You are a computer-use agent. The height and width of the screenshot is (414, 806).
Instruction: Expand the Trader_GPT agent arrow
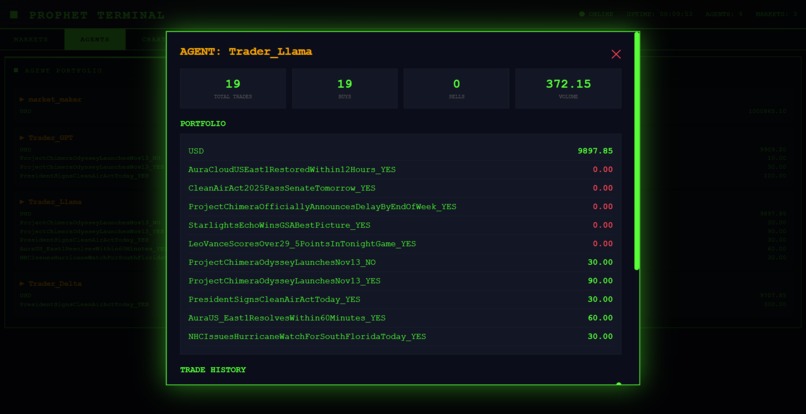(22, 138)
